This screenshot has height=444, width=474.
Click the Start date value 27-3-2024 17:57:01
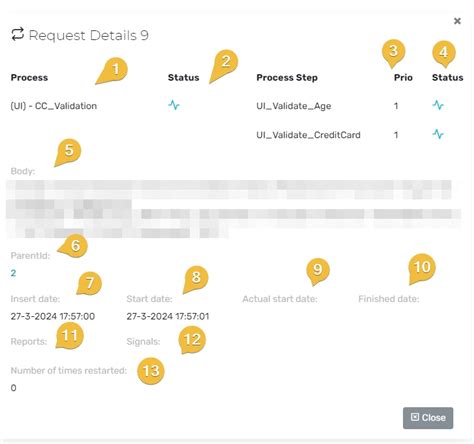[168, 316]
